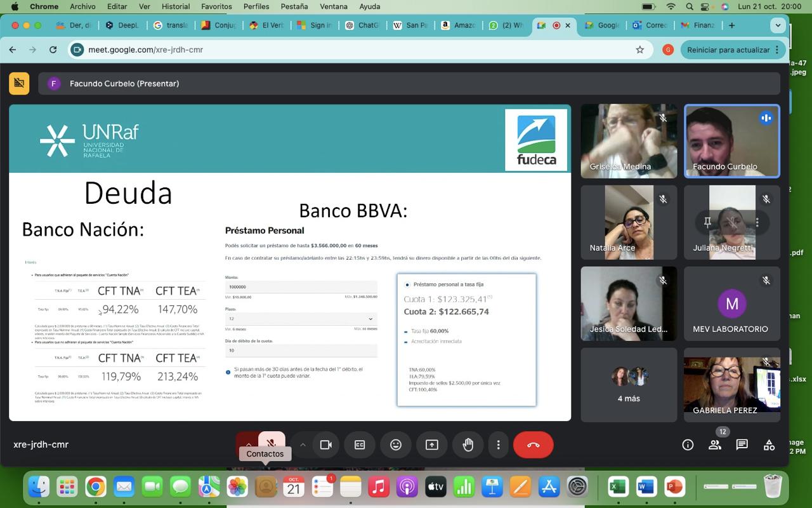Image resolution: width=812 pixels, height=508 pixels.
Task: Switch to the WhatsApp tab
Action: pos(506,25)
